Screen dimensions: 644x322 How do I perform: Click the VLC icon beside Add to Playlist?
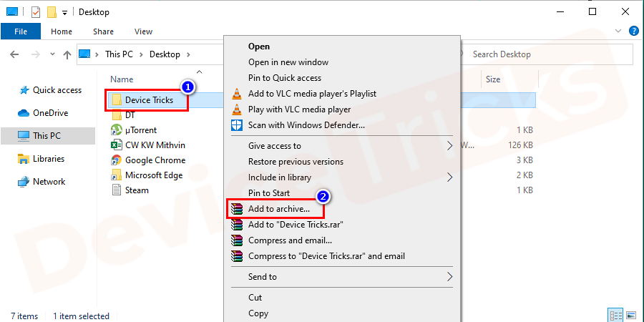[237, 94]
